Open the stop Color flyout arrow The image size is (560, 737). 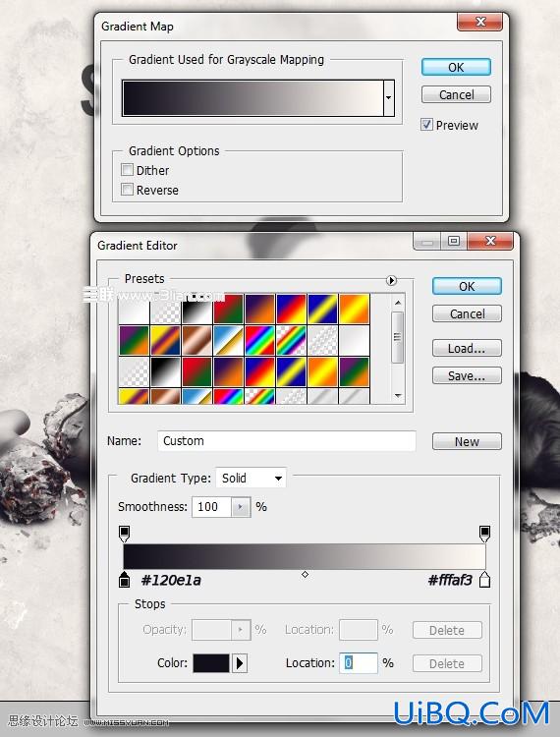(x=240, y=663)
